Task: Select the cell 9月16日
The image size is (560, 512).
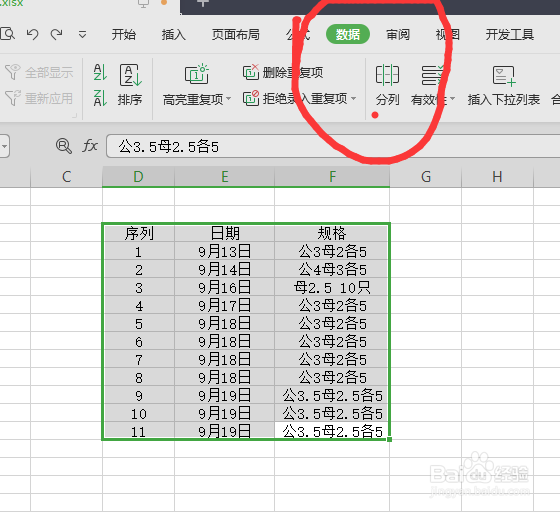Action: pyautogui.click(x=224, y=287)
